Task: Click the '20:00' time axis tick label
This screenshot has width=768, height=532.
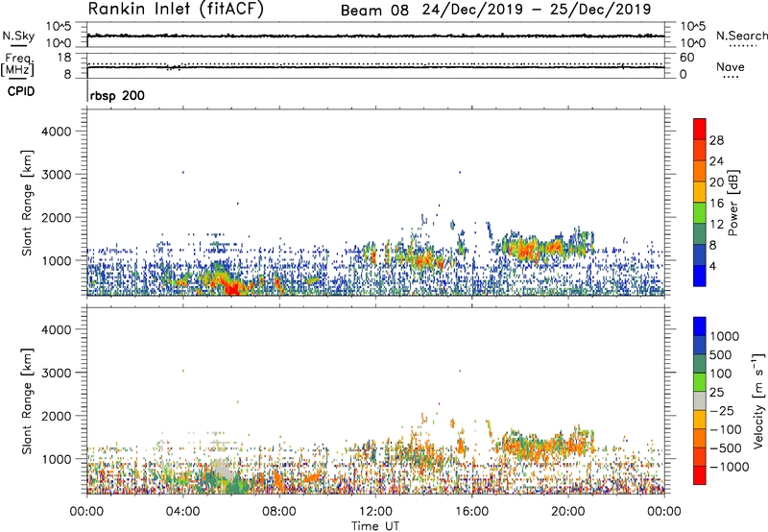Action: (567, 512)
